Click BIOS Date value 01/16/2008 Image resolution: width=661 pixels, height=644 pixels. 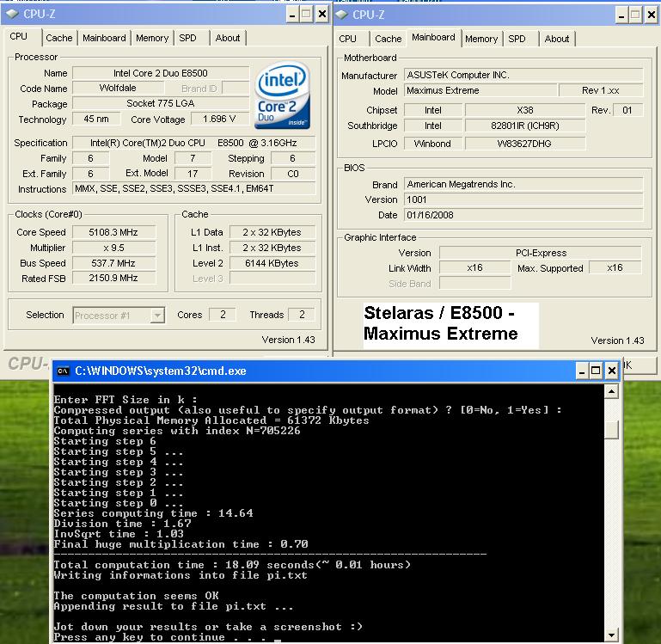[x=523, y=215]
